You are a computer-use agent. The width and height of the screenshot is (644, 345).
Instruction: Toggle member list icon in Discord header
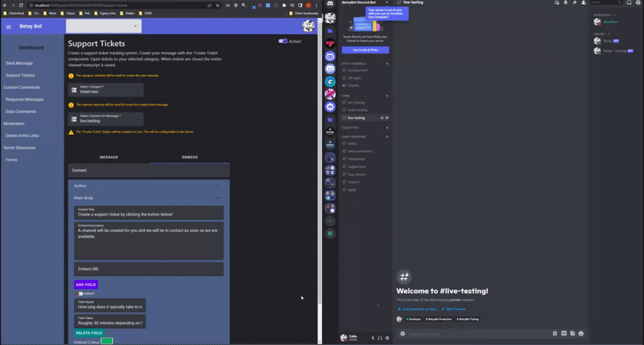pos(583,3)
